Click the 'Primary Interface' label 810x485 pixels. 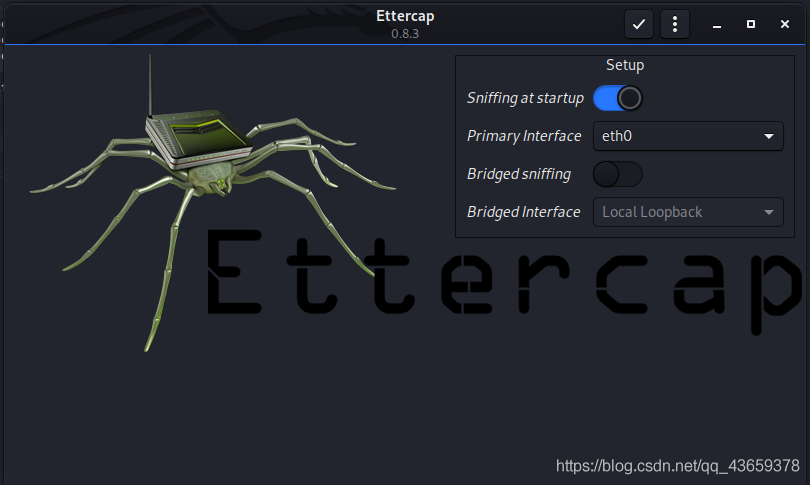pyautogui.click(x=524, y=136)
